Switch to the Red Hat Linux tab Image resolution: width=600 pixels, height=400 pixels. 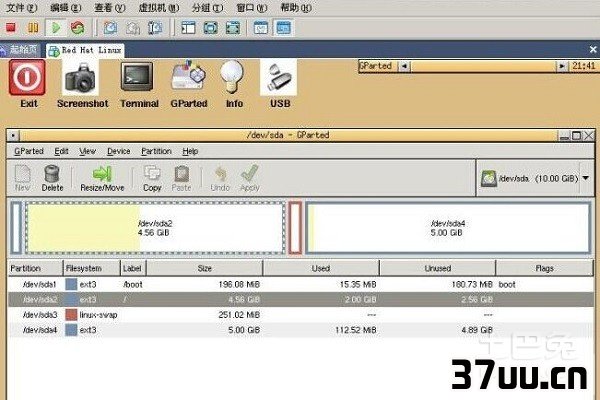[x=85, y=50]
